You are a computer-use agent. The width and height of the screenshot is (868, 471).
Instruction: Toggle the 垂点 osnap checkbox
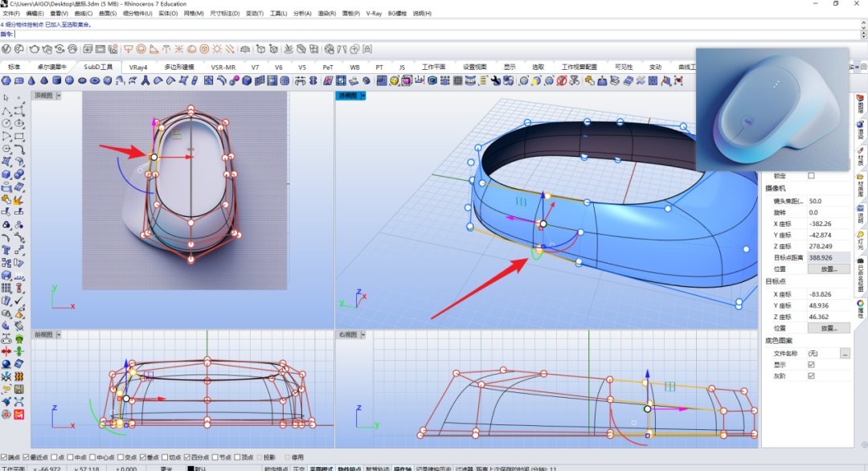pyautogui.click(x=143, y=457)
